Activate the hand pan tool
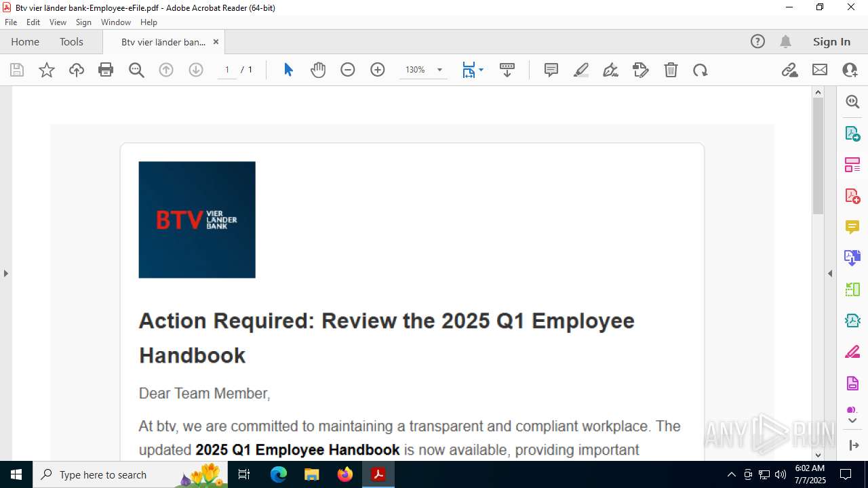 tap(318, 70)
